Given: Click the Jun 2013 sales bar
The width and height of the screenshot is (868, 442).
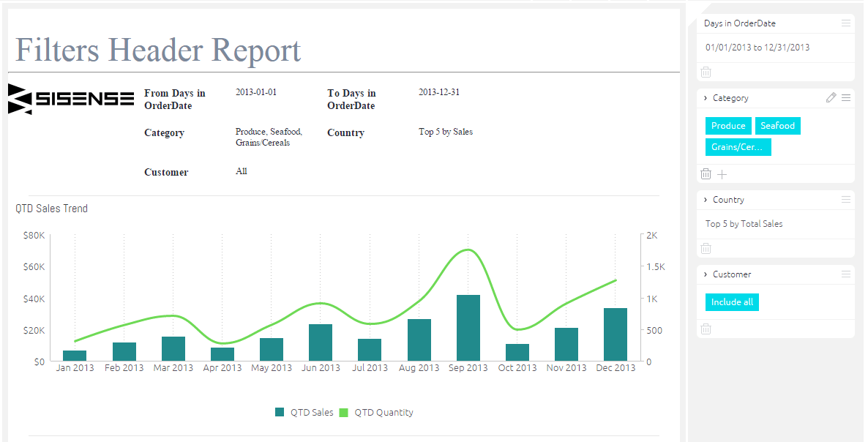Looking at the screenshot, I should coord(321,342).
